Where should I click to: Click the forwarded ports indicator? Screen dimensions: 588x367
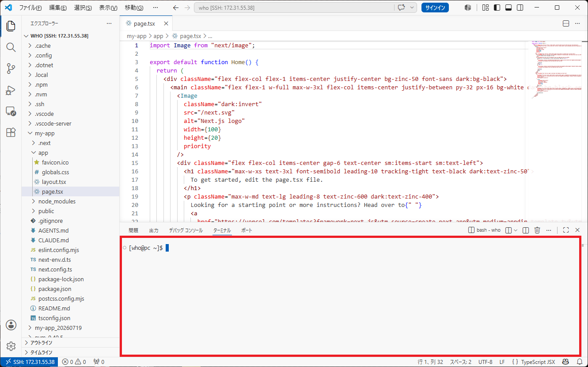(x=99, y=362)
